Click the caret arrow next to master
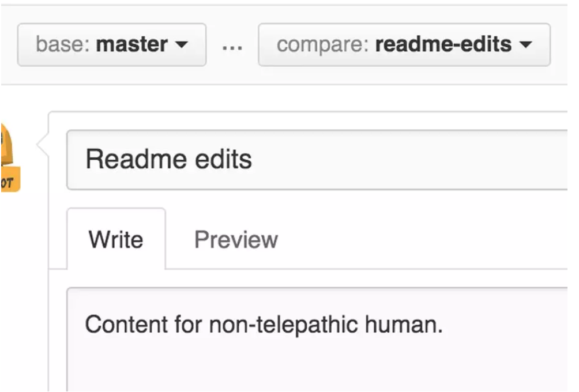The width and height of the screenshot is (579, 392). pyautogui.click(x=181, y=45)
